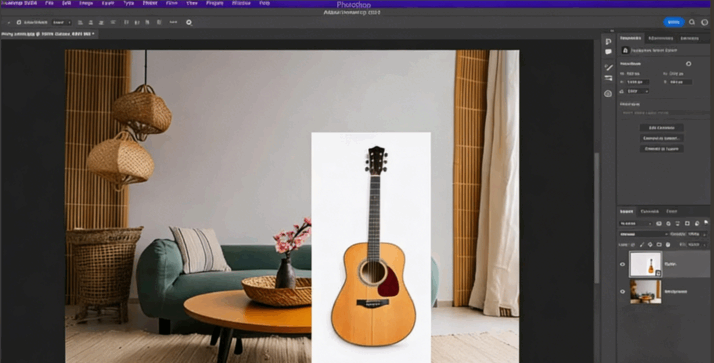The height and width of the screenshot is (363, 714).
Task: Turn layer filtering on or off switch
Action: (706, 222)
